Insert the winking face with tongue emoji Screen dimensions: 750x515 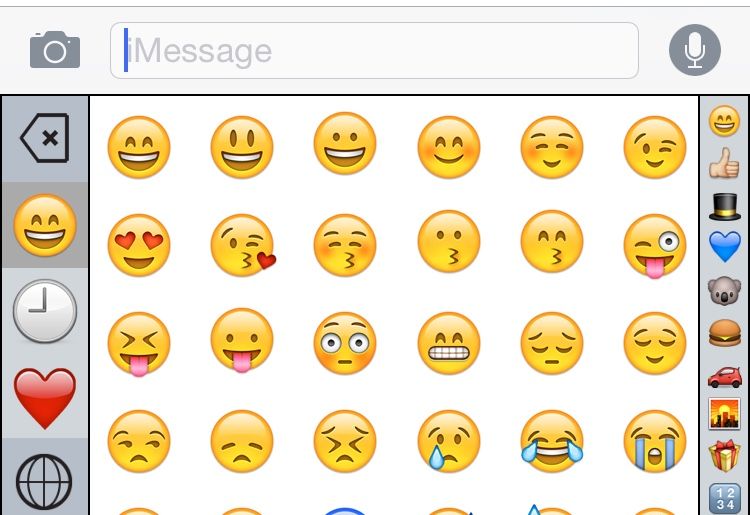click(655, 246)
